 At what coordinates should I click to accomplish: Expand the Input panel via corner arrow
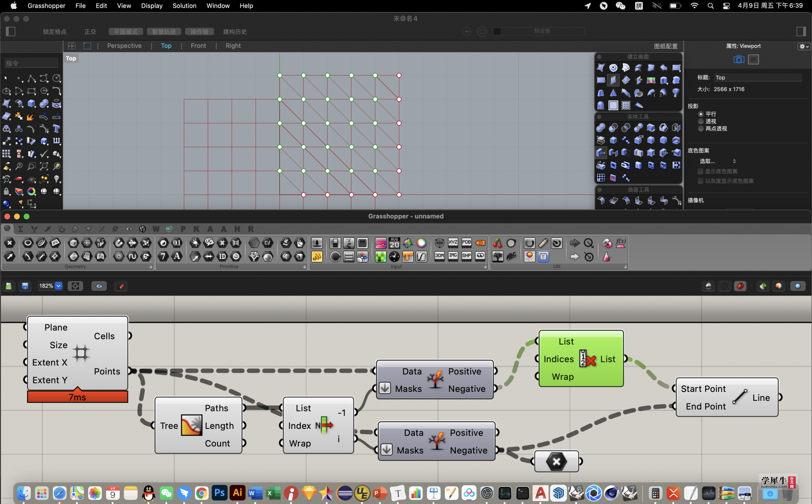pos(485,267)
